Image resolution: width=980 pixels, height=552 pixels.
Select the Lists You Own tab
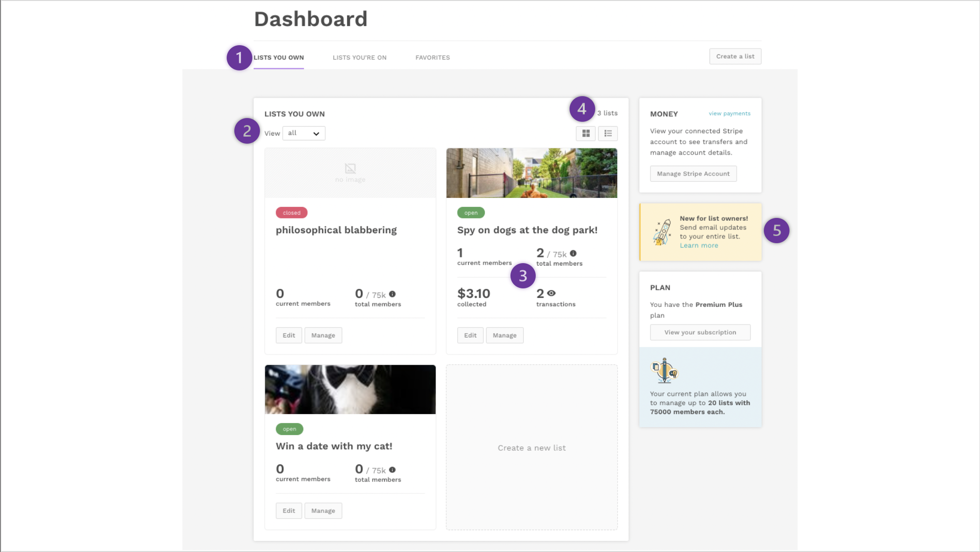point(279,58)
